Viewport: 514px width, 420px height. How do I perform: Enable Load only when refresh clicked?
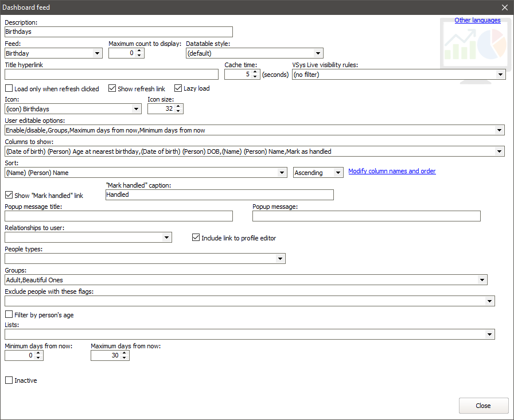pos(9,89)
